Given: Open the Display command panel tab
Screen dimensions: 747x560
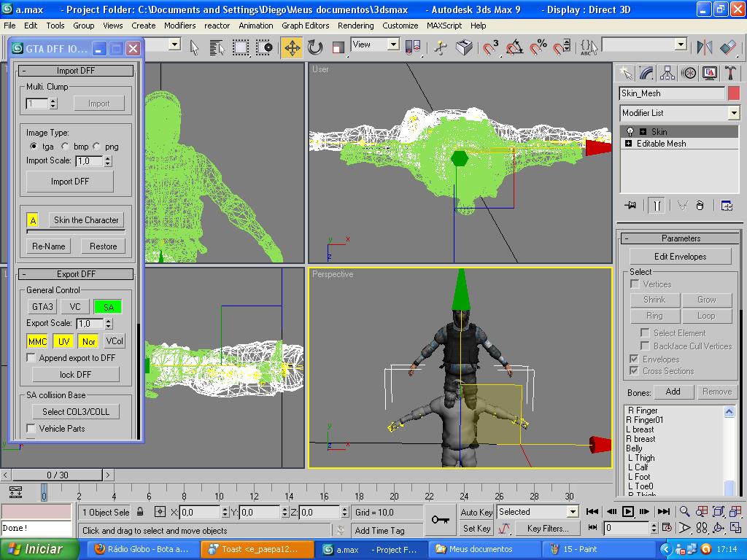Looking at the screenshot, I should [x=709, y=73].
